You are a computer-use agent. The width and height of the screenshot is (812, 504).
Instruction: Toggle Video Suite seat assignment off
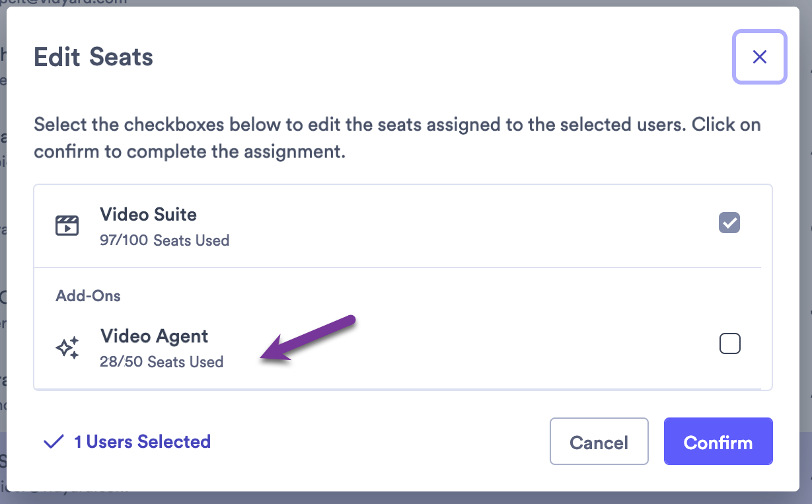pyautogui.click(x=729, y=223)
